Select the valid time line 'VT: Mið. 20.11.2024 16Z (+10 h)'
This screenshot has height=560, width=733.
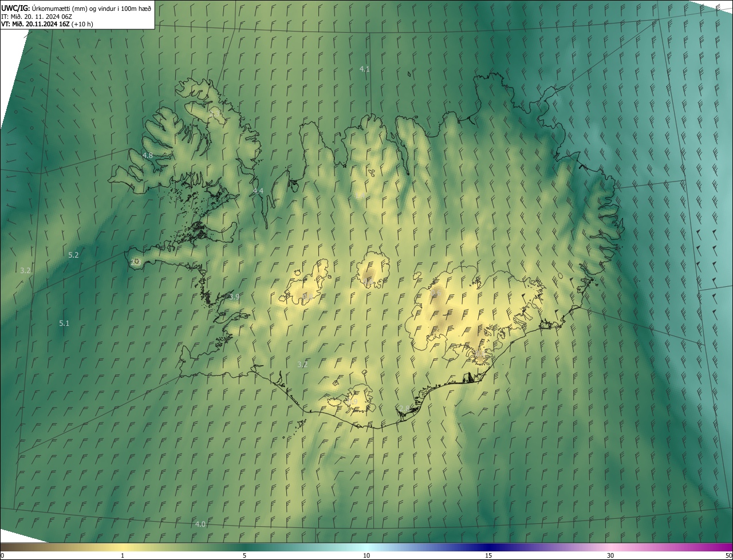(x=47, y=24)
